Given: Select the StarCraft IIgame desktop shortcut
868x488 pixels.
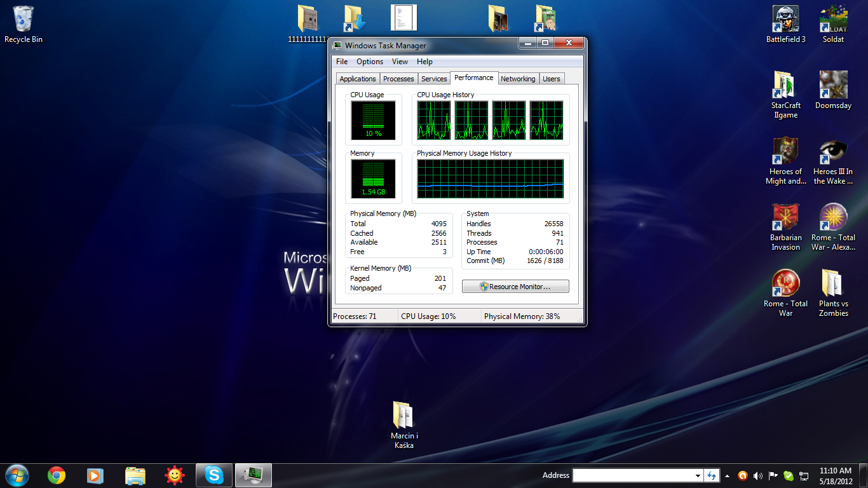Looking at the screenshot, I should pyautogui.click(x=786, y=95).
